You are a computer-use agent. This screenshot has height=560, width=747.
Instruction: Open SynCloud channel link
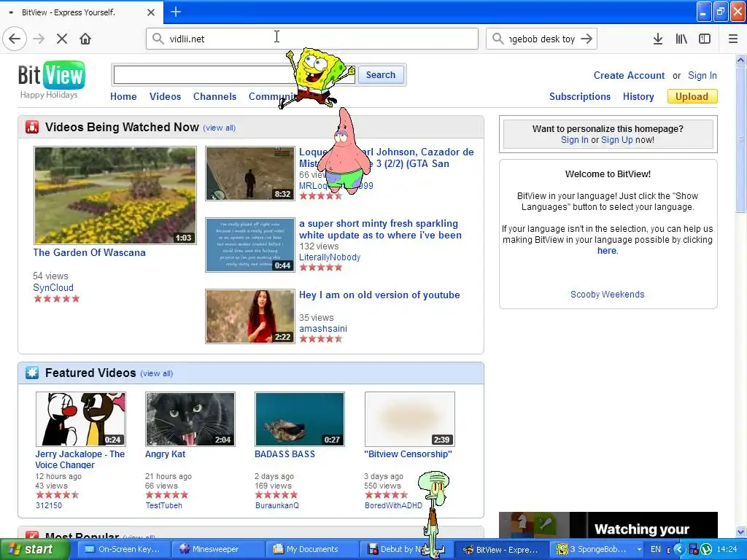(x=53, y=287)
